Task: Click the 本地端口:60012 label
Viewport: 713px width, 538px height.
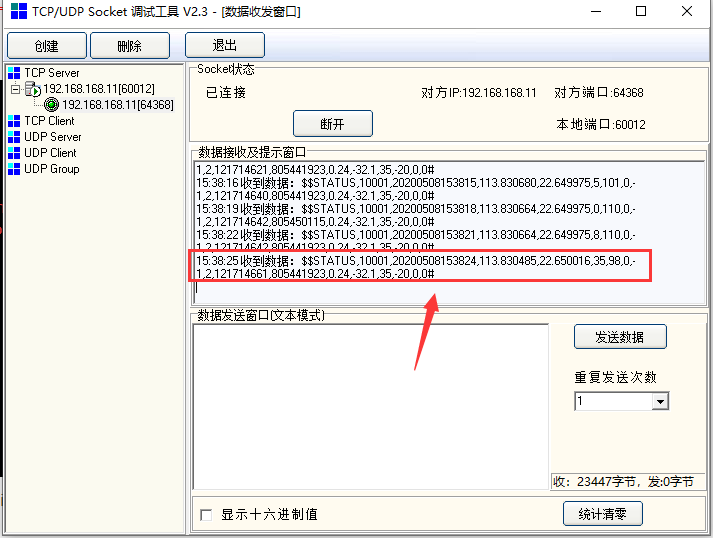Action: tap(601, 125)
